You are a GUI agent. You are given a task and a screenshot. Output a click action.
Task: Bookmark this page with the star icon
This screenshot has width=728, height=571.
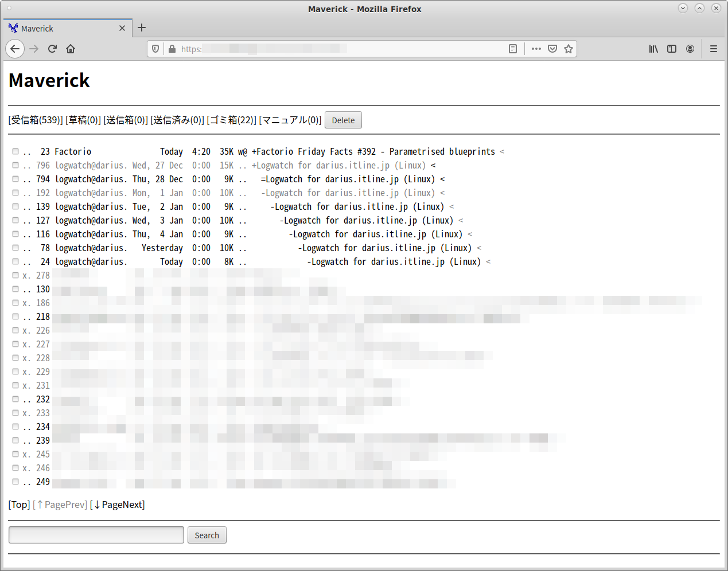click(x=568, y=49)
